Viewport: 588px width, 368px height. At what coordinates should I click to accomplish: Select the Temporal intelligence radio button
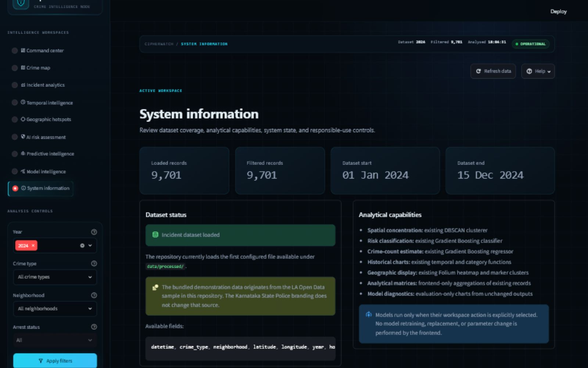click(x=15, y=103)
